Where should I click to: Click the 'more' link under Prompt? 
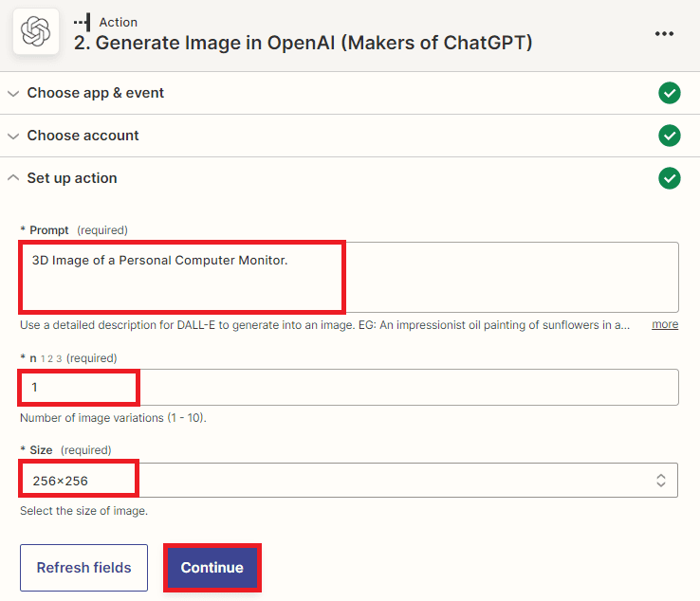pos(664,324)
